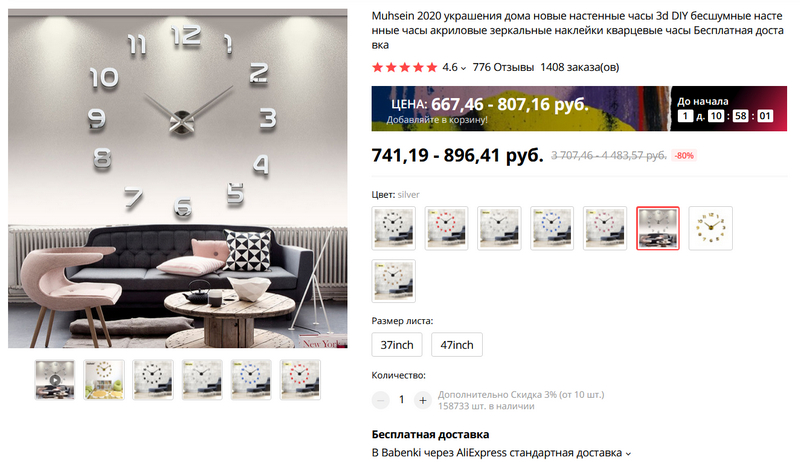Open the 776 Отзывы reviews link
800x462 pixels.
coord(503,67)
